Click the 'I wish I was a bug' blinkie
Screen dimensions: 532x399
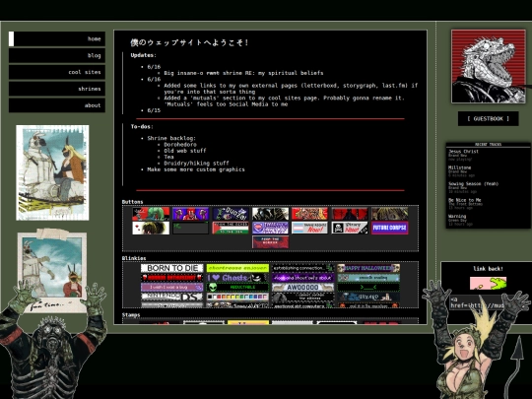(172, 287)
